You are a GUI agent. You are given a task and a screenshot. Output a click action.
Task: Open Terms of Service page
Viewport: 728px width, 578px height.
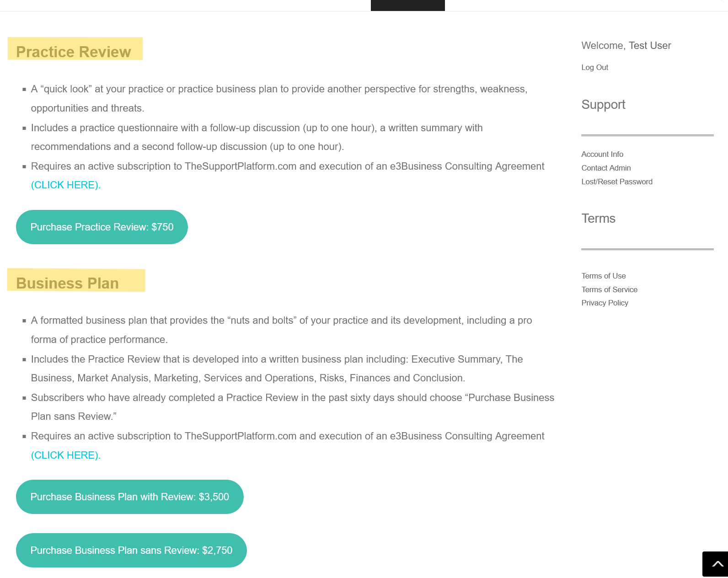click(x=609, y=290)
